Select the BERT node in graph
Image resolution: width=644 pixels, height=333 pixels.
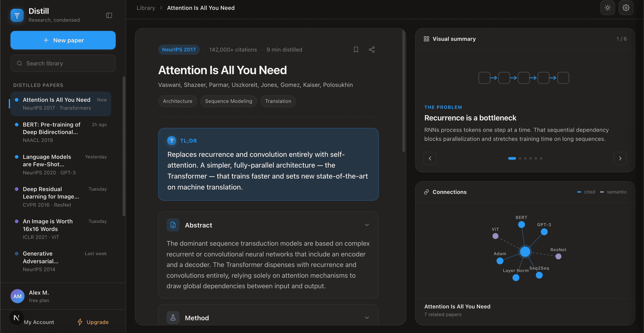click(522, 225)
